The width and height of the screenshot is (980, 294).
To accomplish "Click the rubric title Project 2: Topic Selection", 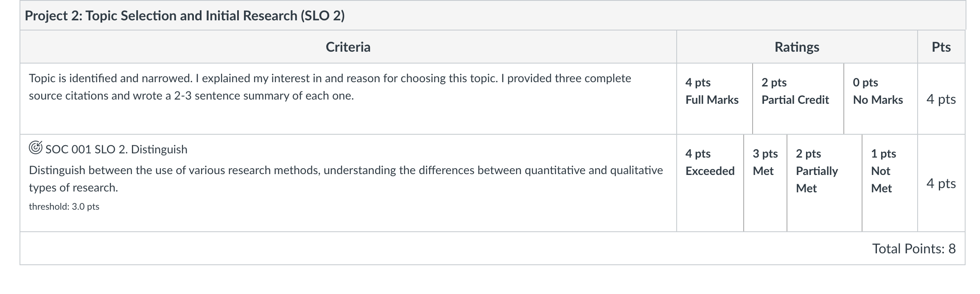I will tap(185, 16).
